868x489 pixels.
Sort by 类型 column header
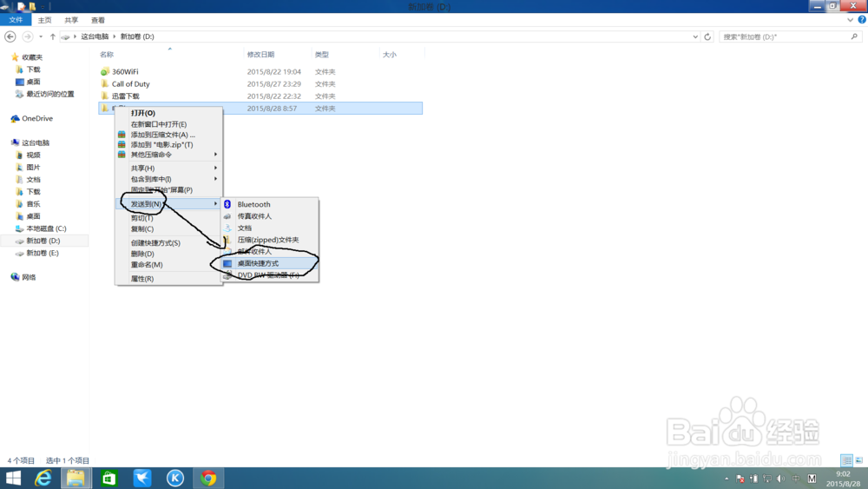coord(322,54)
